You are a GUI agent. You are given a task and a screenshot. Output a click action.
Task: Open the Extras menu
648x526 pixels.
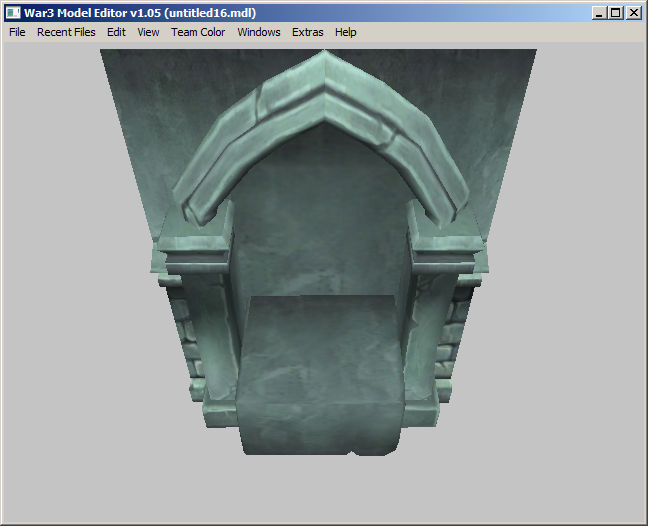[307, 32]
